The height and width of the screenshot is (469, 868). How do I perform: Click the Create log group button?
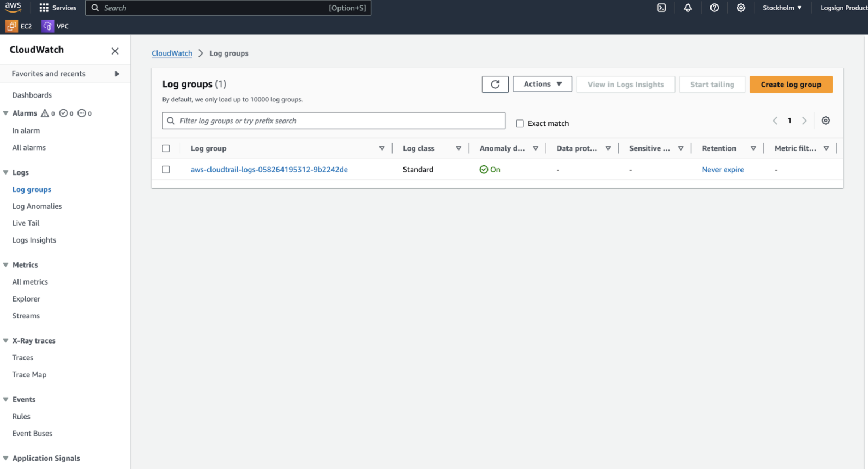point(791,85)
